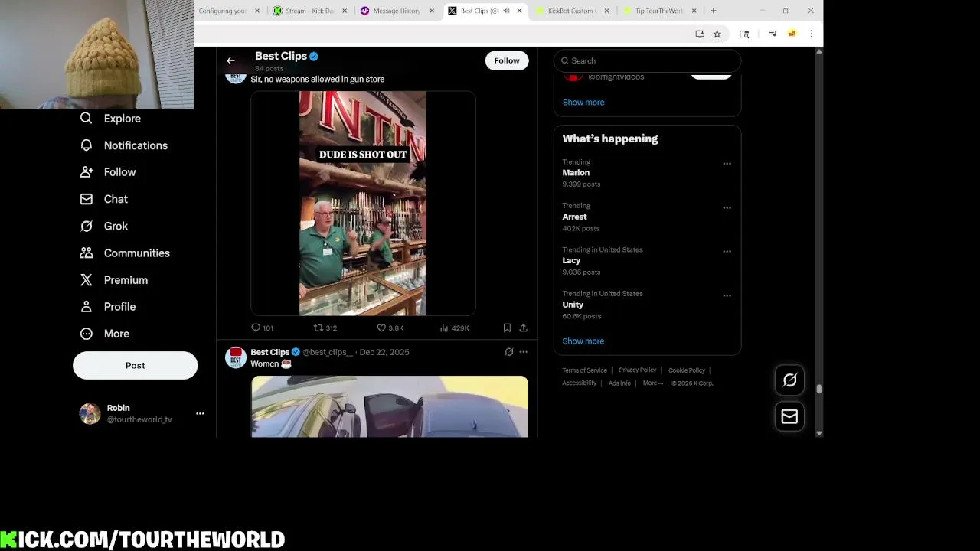Click Show more under who to follow
This screenshot has width=980, height=551.
[x=583, y=102]
